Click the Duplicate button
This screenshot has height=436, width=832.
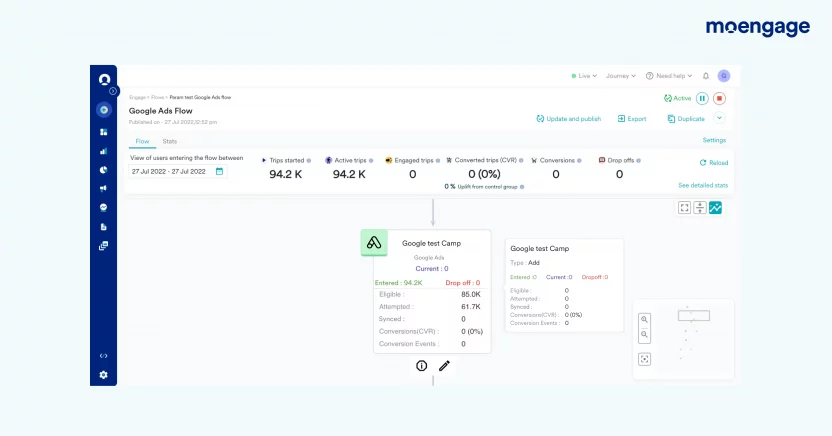pos(686,119)
